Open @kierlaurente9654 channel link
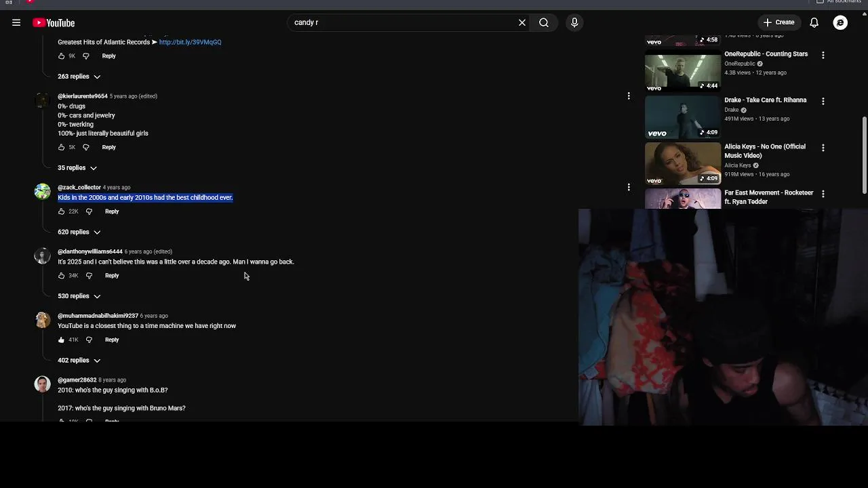 tap(83, 96)
